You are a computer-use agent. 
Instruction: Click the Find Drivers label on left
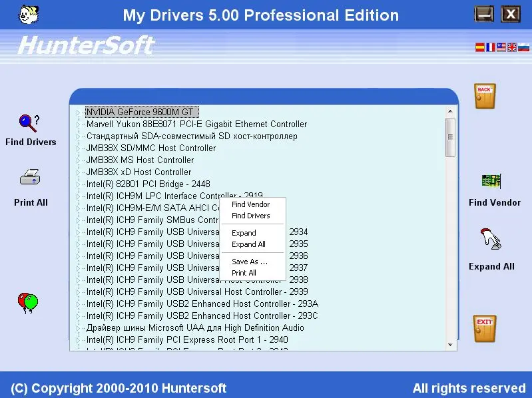[x=31, y=142]
